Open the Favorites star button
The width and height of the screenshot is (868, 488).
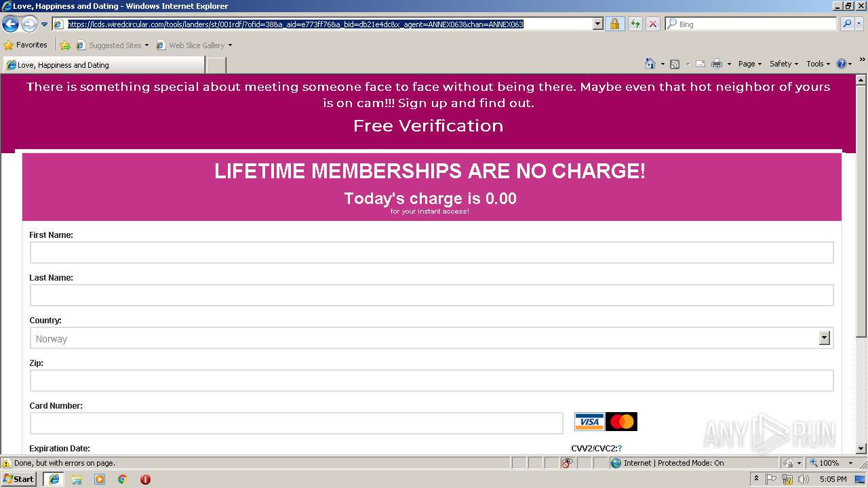26,45
